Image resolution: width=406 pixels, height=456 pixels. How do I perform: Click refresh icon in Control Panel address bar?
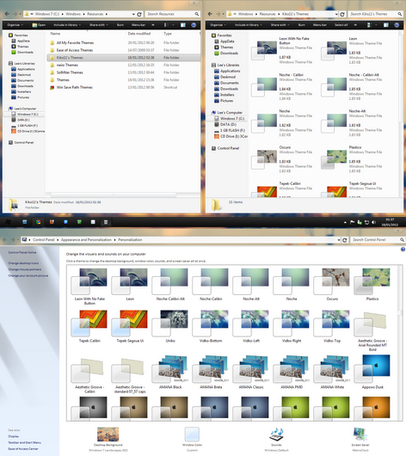[345, 240]
